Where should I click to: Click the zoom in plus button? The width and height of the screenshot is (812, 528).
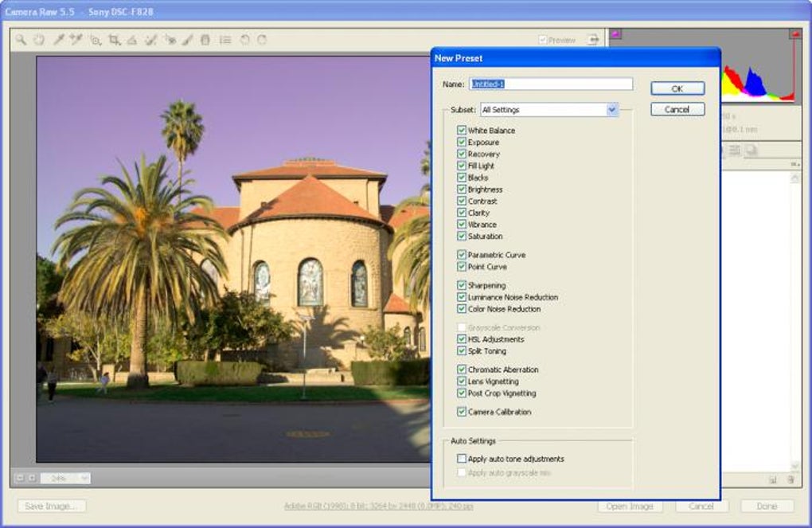pos(32,478)
